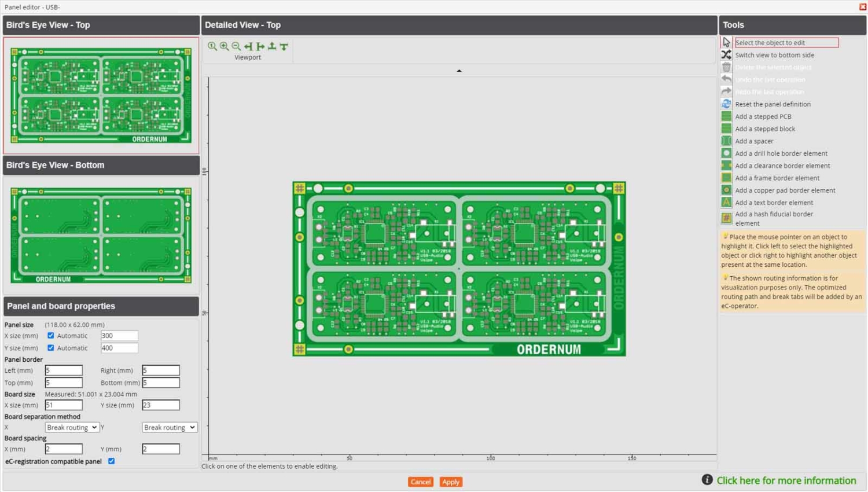
Task: Uncheck Automatic for panel Y size
Action: pos(51,348)
